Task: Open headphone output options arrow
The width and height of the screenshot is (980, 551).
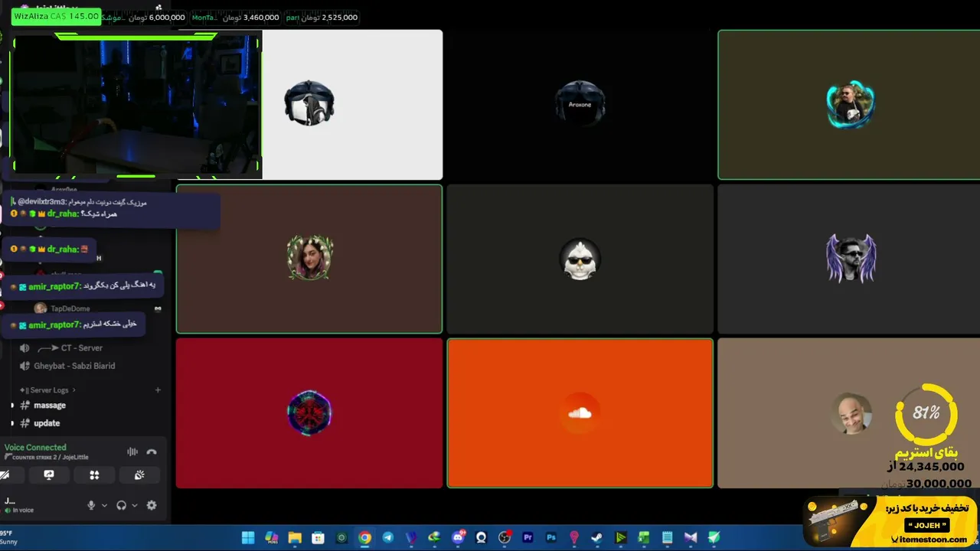Action: coord(135,505)
